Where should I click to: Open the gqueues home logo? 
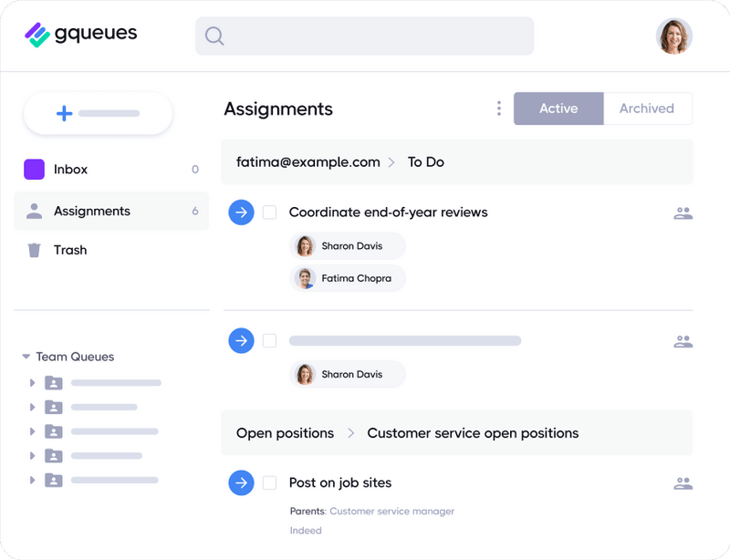[80, 35]
